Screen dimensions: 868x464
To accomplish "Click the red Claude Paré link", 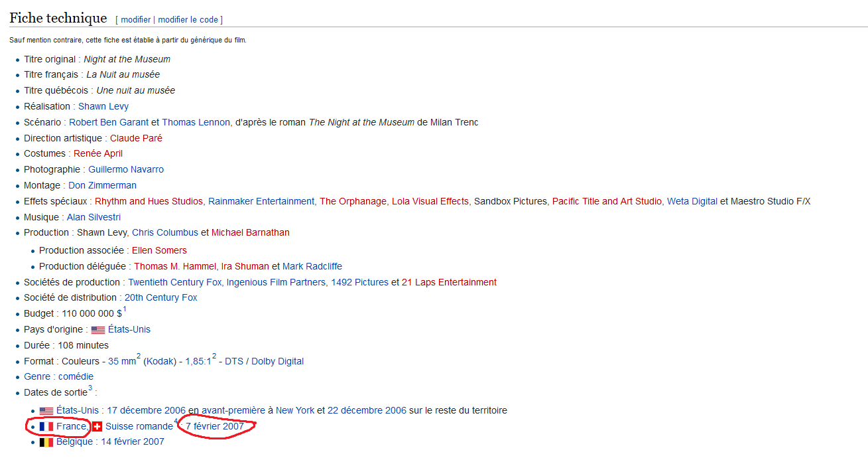I will [136, 138].
